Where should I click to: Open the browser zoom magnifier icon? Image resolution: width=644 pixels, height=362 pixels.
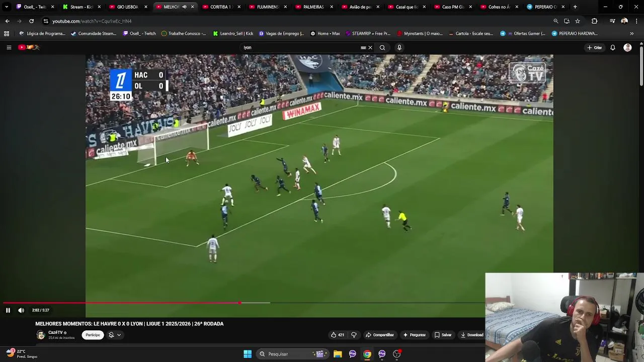tap(555, 21)
